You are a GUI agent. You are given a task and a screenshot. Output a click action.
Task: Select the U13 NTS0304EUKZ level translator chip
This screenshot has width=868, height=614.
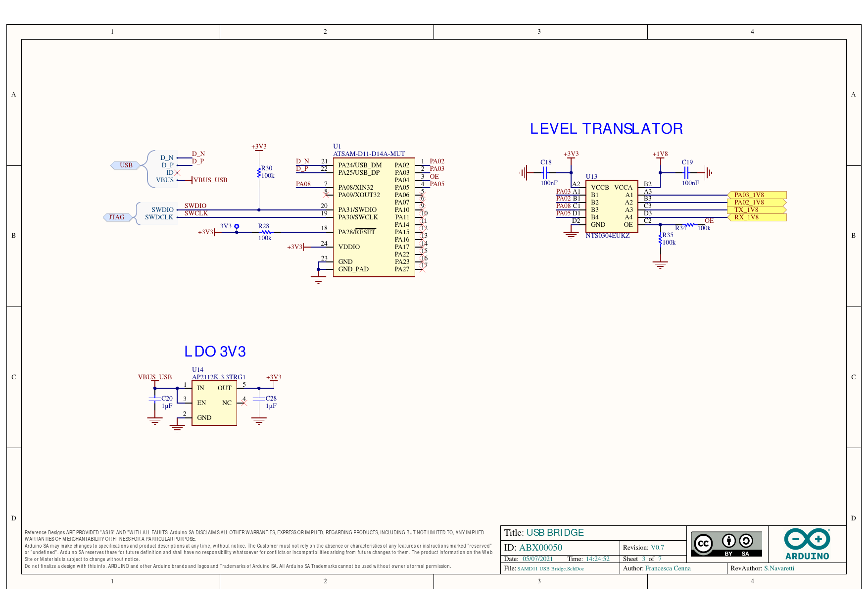click(612, 206)
